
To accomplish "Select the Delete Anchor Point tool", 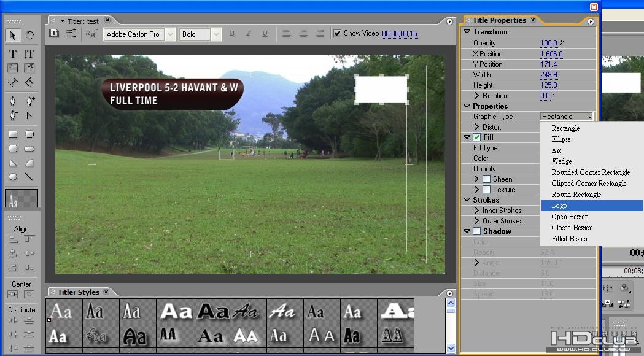I will [x=13, y=115].
